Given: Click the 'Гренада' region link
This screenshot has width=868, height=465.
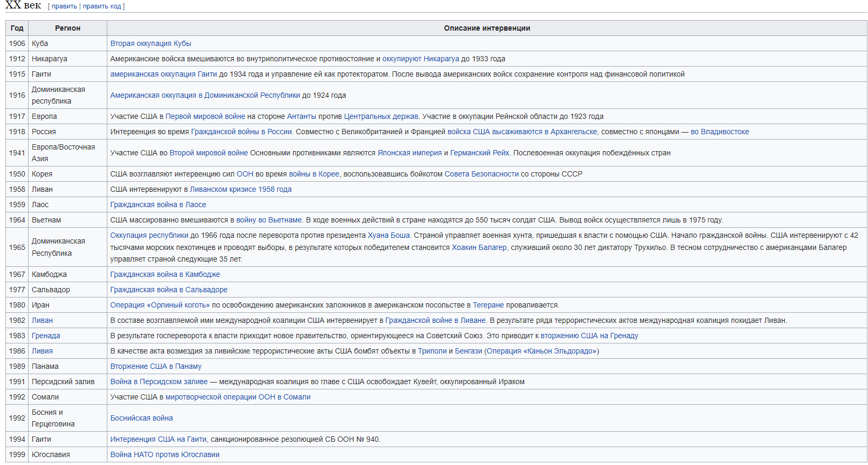Looking at the screenshot, I should pyautogui.click(x=46, y=336).
